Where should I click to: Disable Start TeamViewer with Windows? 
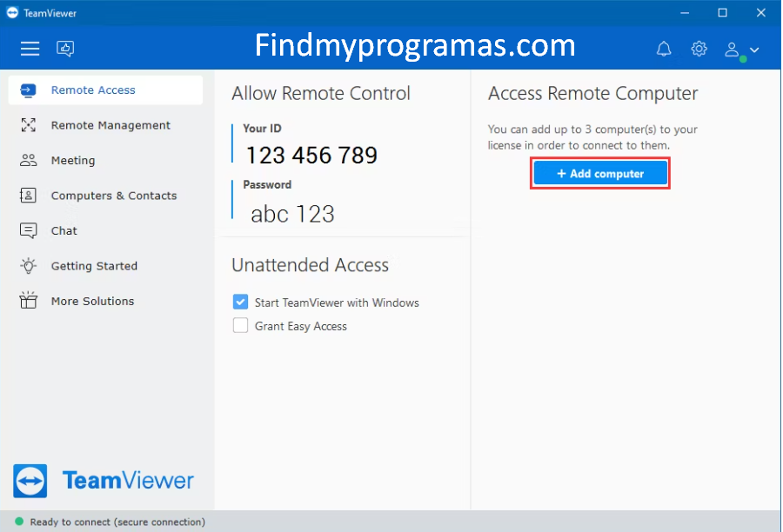(240, 302)
